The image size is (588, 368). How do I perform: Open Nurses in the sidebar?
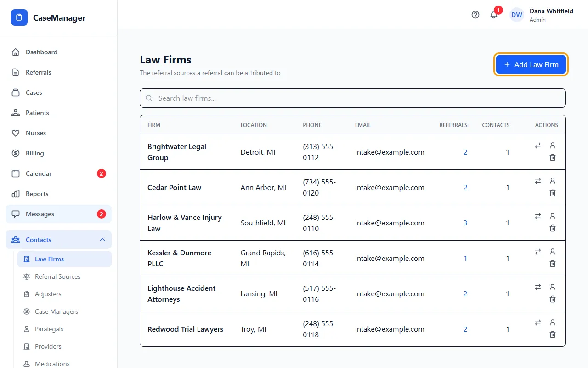(x=58, y=133)
